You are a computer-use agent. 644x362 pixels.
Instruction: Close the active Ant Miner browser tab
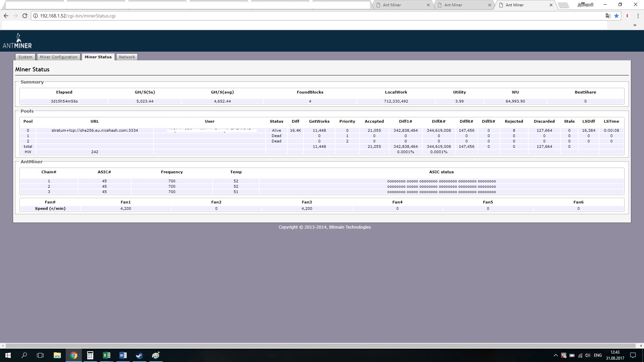(551, 5)
